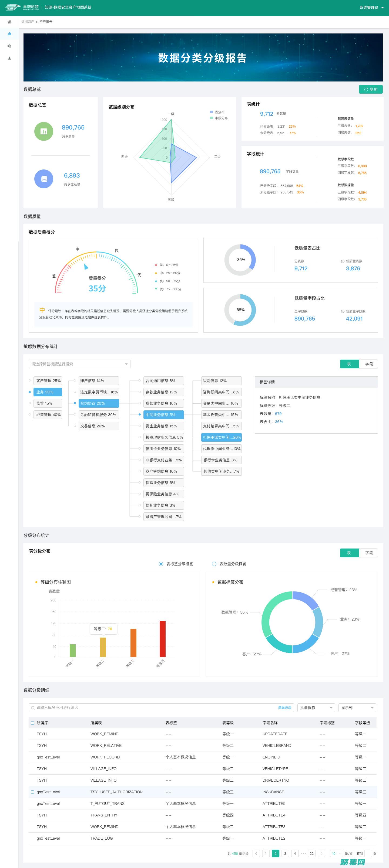The width and height of the screenshot is (389, 868).
Task: Select the 表数量分级概览 radio button
Action: (214, 564)
